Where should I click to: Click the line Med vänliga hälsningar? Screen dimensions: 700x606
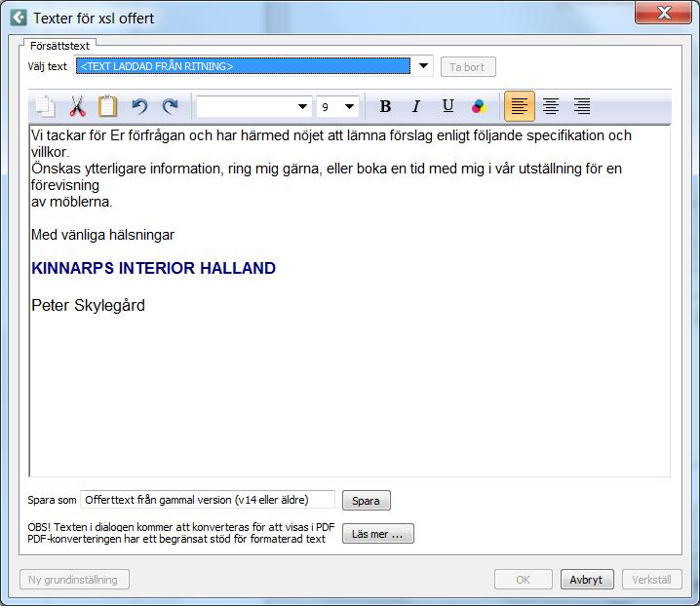tap(102, 235)
